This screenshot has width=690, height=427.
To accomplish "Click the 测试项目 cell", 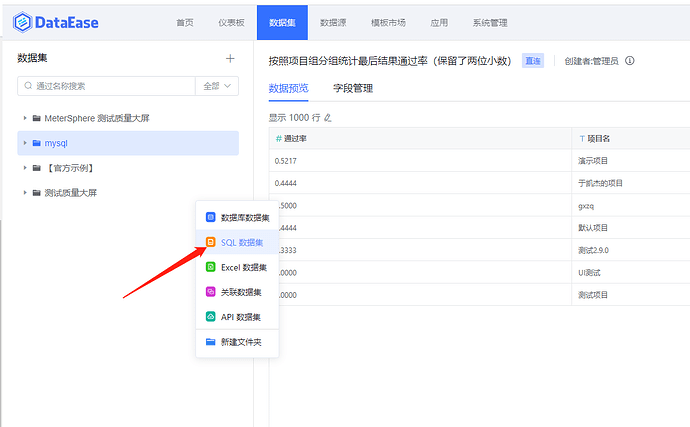I will click(x=631, y=295).
